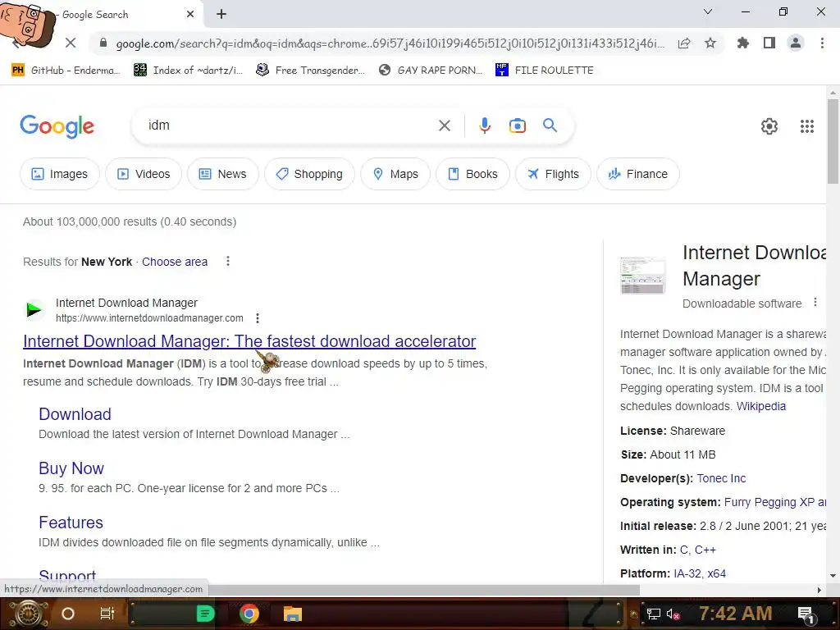Expand the tab search chevron
Image resolution: width=840 pixels, height=630 pixels.
708,11
